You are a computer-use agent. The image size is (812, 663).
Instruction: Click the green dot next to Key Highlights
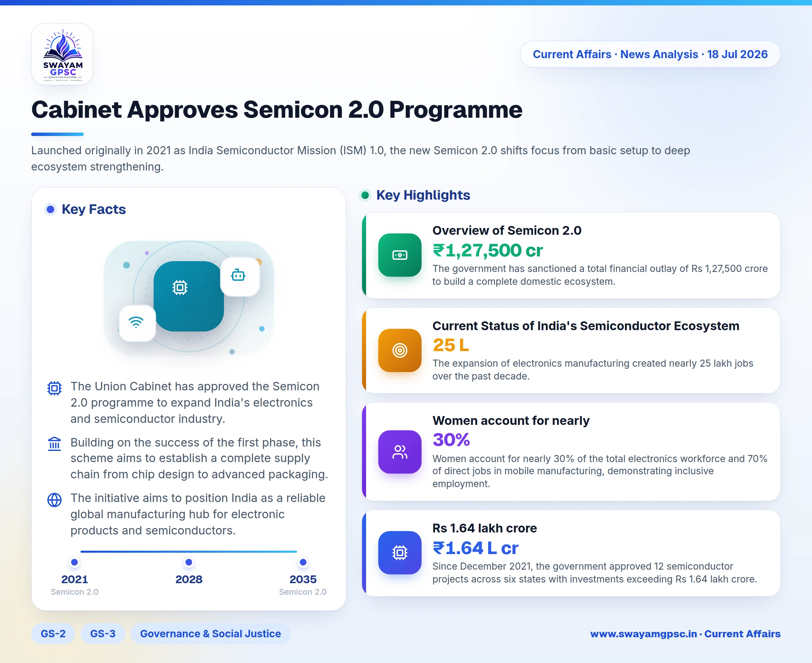click(365, 195)
